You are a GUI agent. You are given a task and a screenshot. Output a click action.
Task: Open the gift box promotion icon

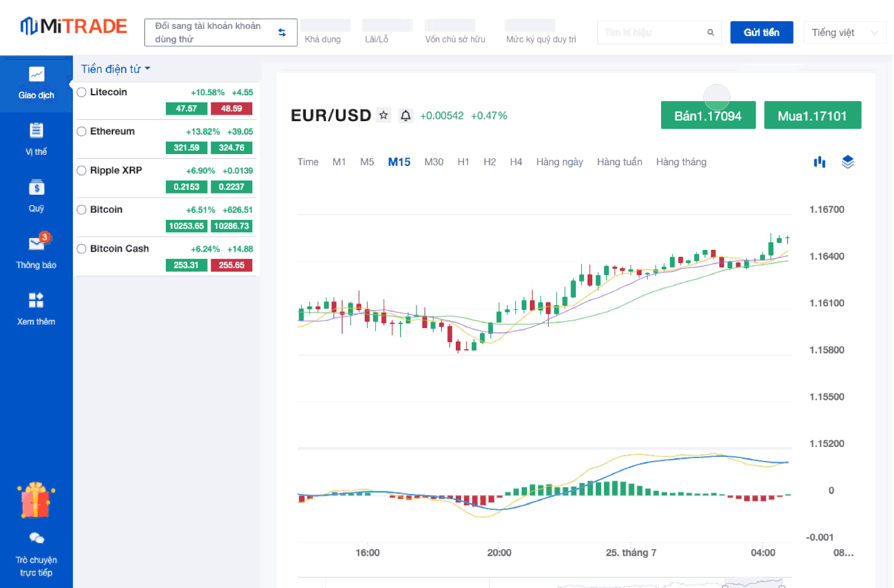(x=36, y=500)
